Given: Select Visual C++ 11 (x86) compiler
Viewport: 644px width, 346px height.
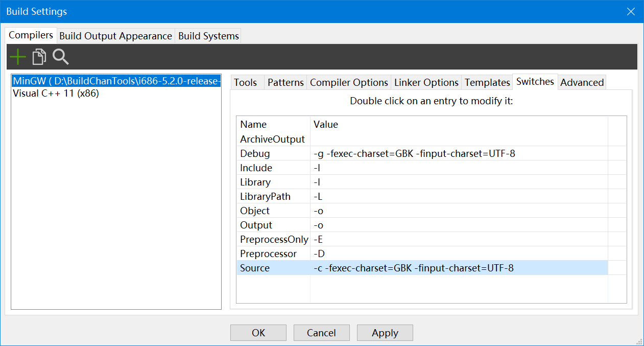Looking at the screenshot, I should click(56, 94).
